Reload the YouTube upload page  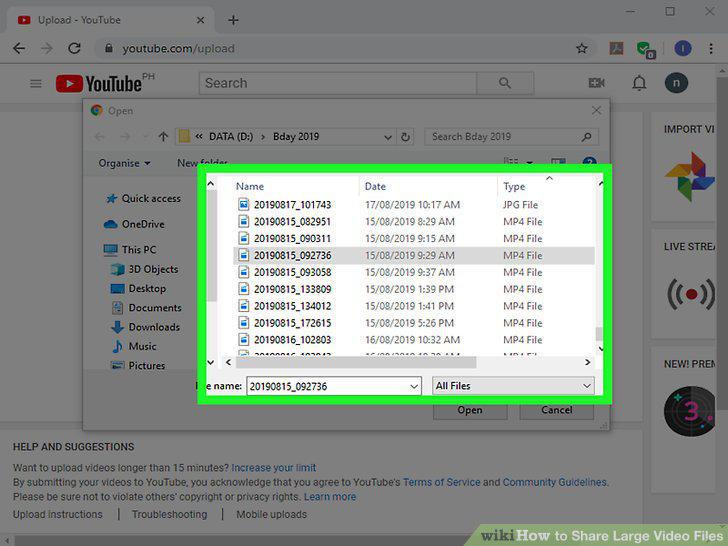pyautogui.click(x=74, y=48)
